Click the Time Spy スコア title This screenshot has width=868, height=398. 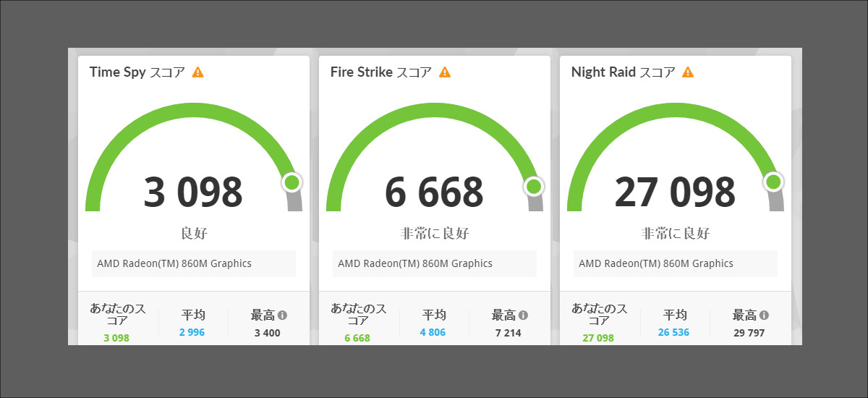click(x=137, y=72)
